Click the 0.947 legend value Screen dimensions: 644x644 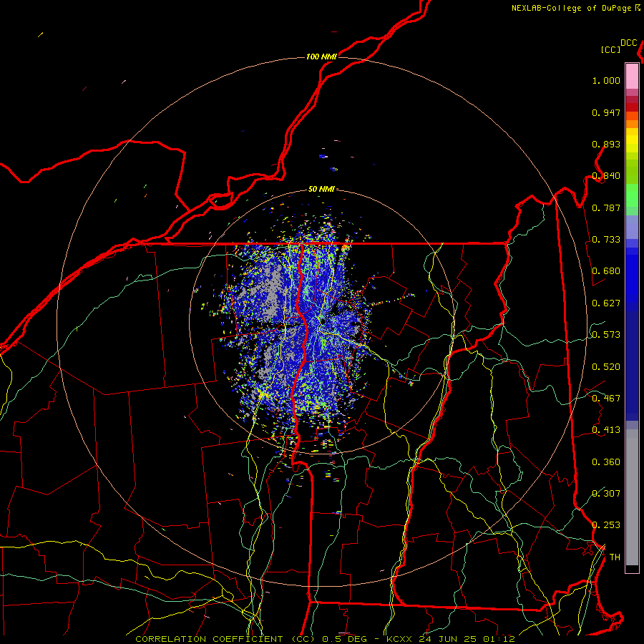[606, 112]
